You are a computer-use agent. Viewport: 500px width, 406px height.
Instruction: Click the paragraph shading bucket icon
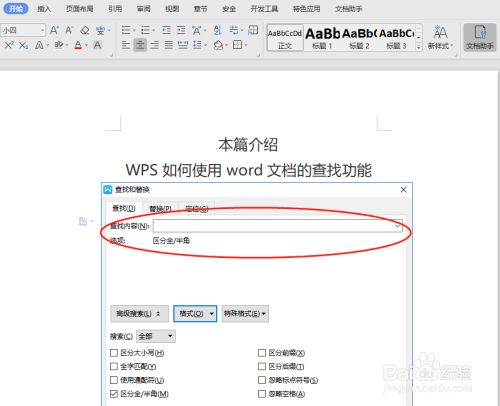(x=218, y=45)
